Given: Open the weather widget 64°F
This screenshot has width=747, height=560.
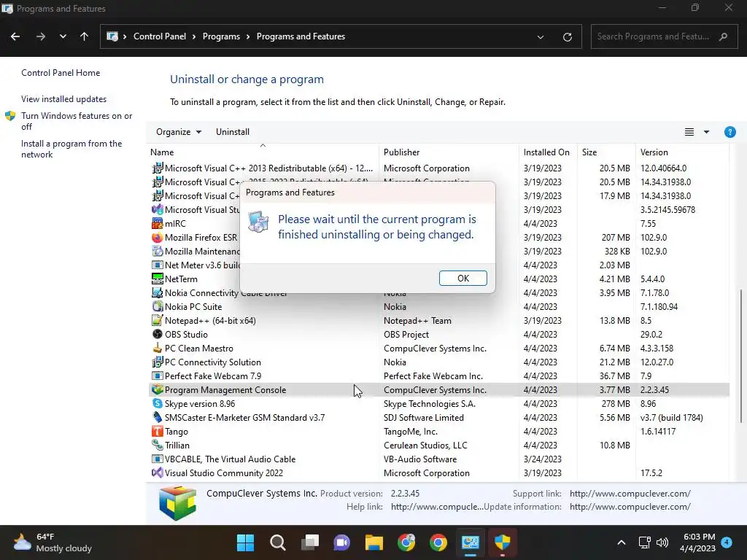Looking at the screenshot, I should tap(53, 542).
